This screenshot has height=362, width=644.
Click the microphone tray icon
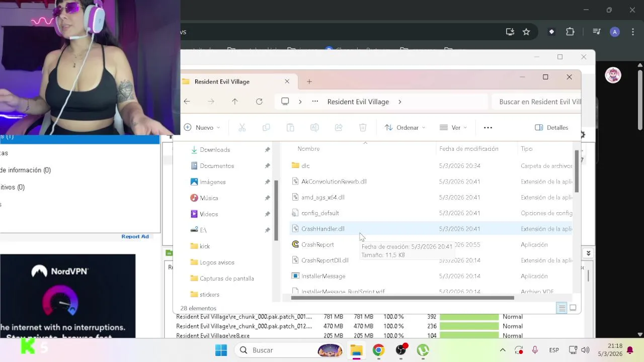535,350
